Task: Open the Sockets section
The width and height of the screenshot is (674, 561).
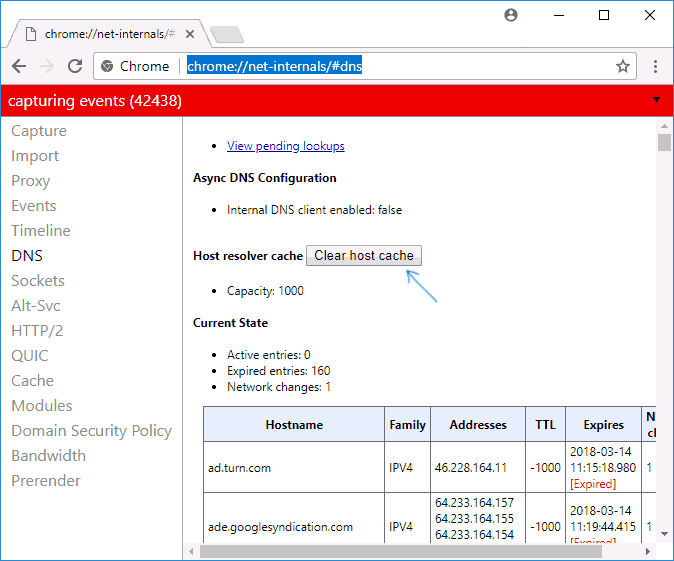Action: [38, 280]
